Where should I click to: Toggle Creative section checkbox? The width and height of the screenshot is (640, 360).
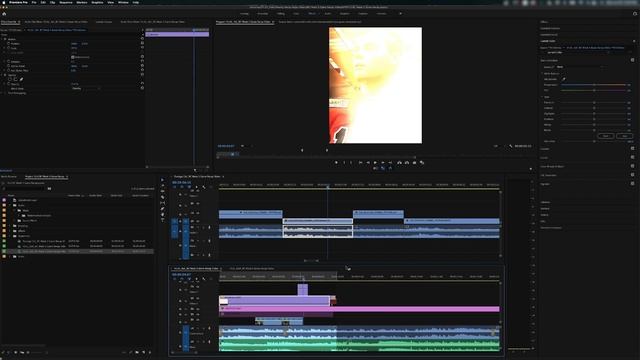(x=632, y=149)
